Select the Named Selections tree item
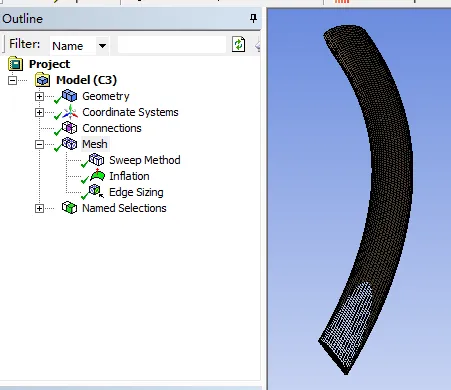Screen dimensions: 451x390 (x=124, y=208)
